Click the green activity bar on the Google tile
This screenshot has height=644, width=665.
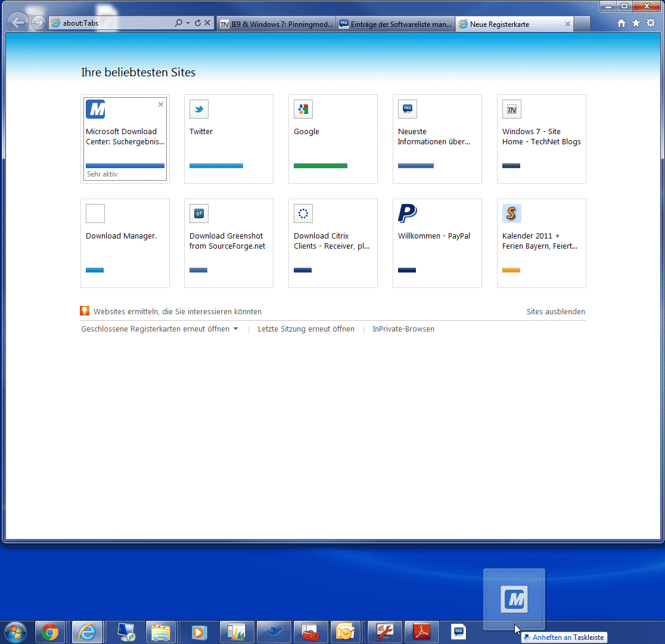click(x=321, y=166)
